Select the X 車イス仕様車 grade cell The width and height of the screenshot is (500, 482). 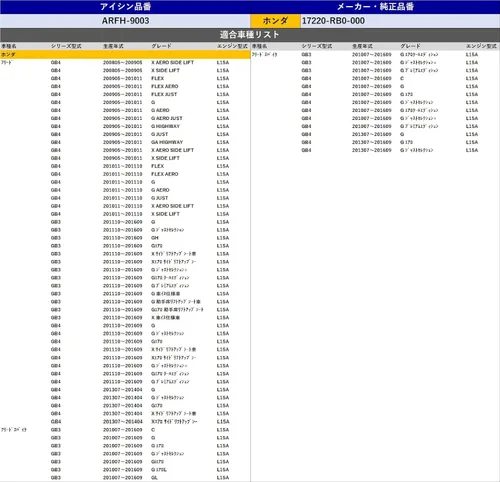click(x=166, y=318)
